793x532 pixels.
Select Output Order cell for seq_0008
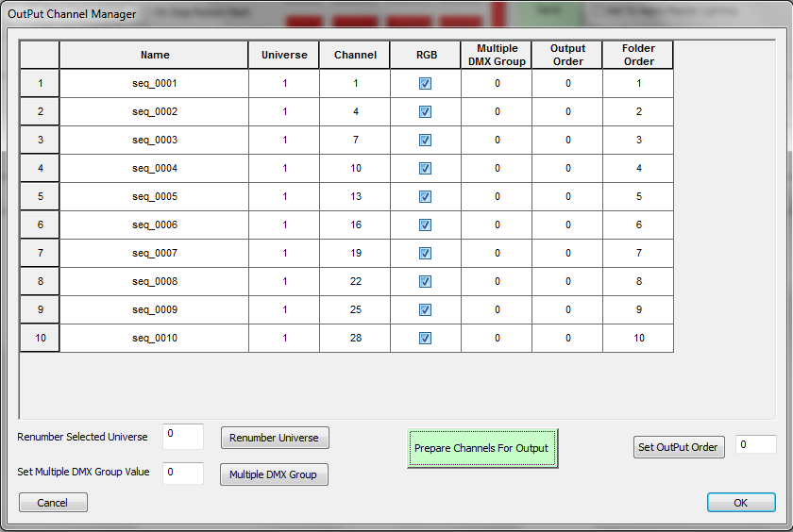point(567,281)
